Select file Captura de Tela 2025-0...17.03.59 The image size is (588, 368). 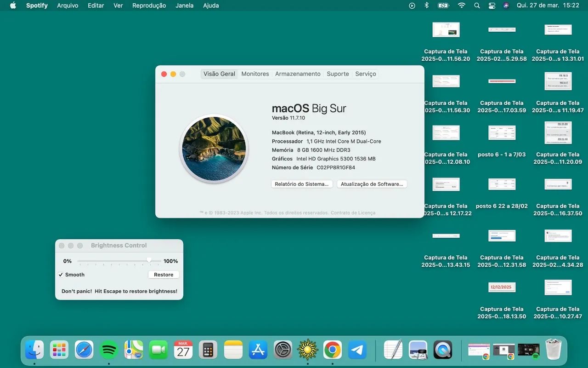[502, 93]
